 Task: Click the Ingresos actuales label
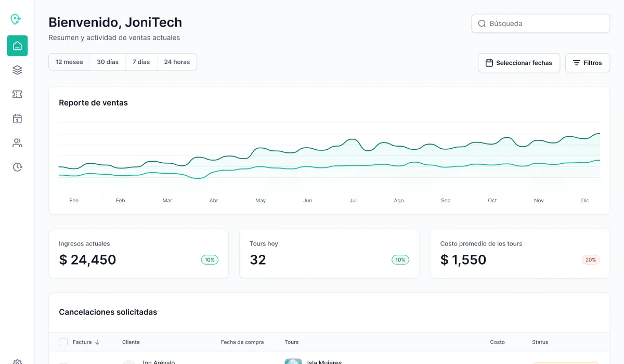[84, 243]
